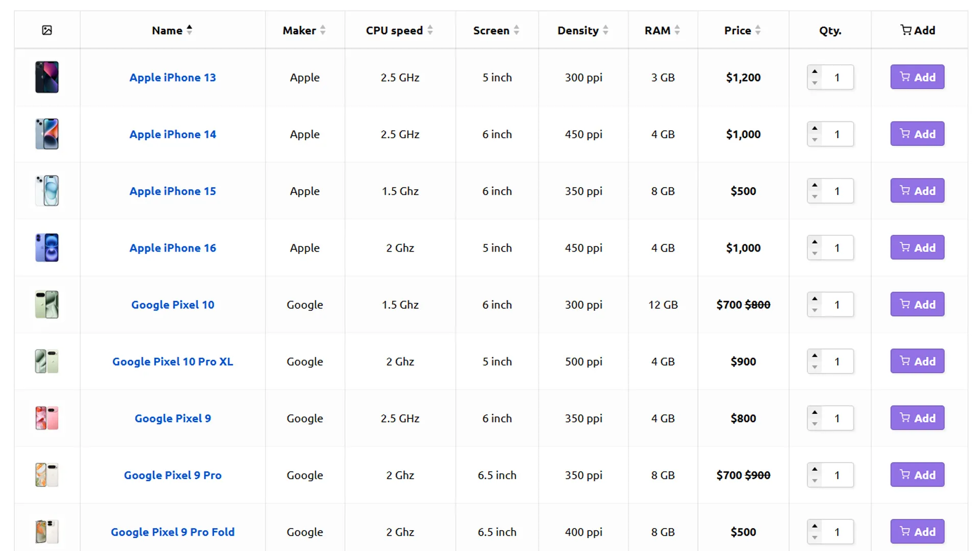Viewport: 980px width, 551px height.
Task: Go to Apple iPhone 16 product page
Action: point(173,248)
